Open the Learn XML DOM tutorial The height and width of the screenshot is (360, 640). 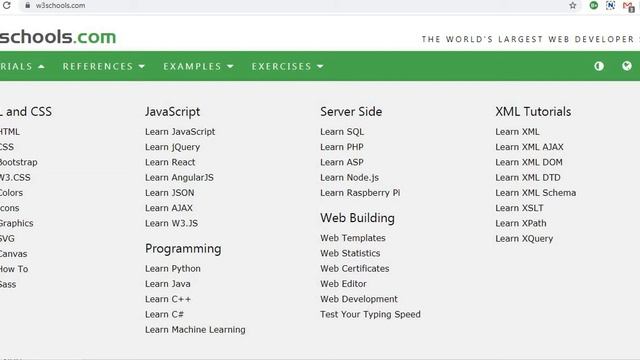529,162
